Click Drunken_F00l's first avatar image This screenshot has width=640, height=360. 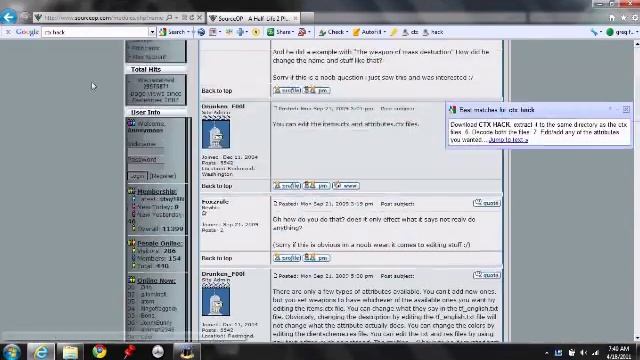pyautogui.click(x=216, y=134)
